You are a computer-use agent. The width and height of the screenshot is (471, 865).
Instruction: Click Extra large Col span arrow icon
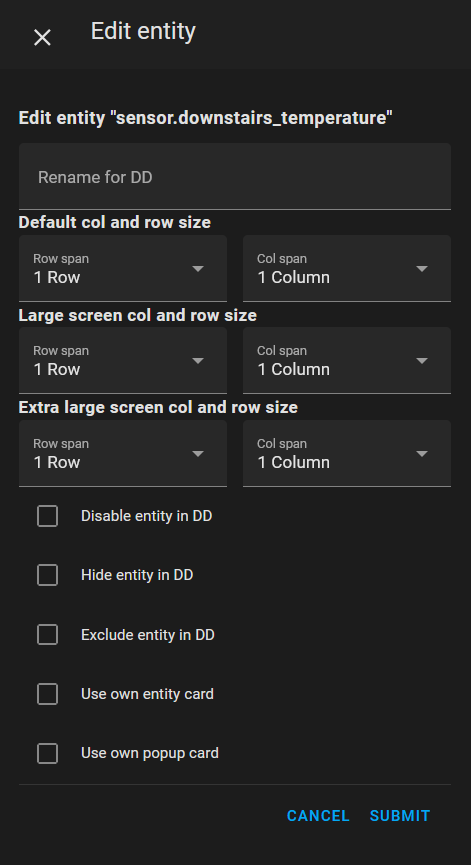coord(422,453)
